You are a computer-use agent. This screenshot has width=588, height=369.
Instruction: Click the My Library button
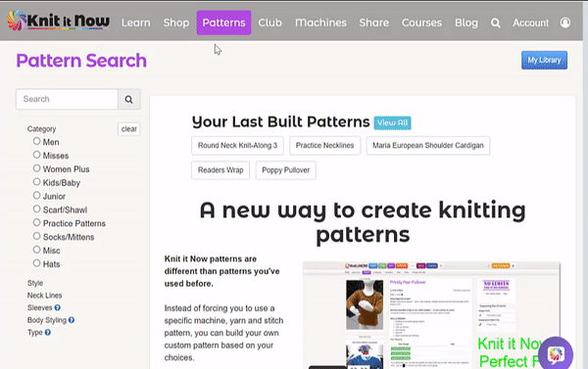click(544, 61)
